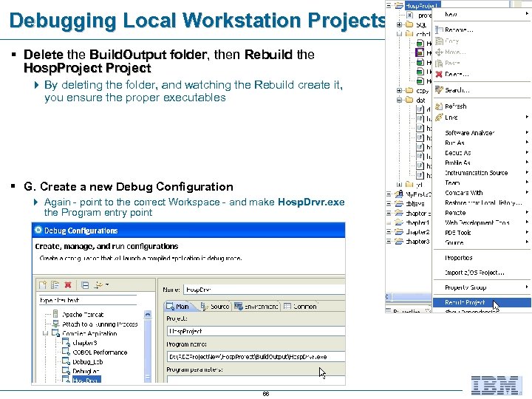This screenshot has height=399, width=532.
Task: Expand the SQL folder in project tree
Action: click(399, 24)
